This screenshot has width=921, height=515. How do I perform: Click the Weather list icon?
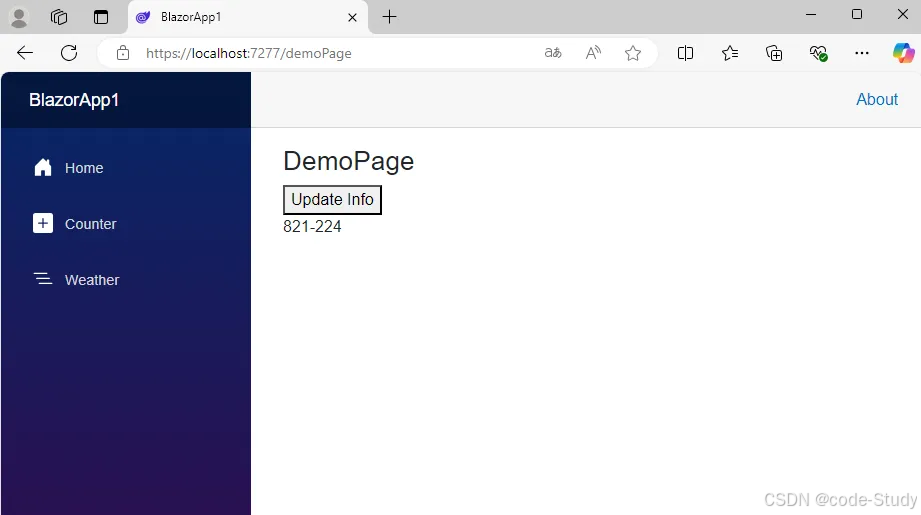coord(43,278)
